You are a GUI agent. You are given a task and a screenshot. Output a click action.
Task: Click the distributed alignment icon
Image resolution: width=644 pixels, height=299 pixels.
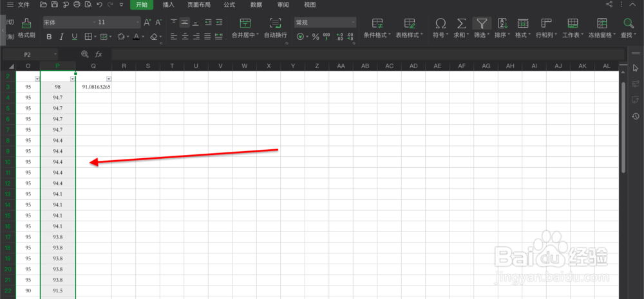tap(219, 37)
